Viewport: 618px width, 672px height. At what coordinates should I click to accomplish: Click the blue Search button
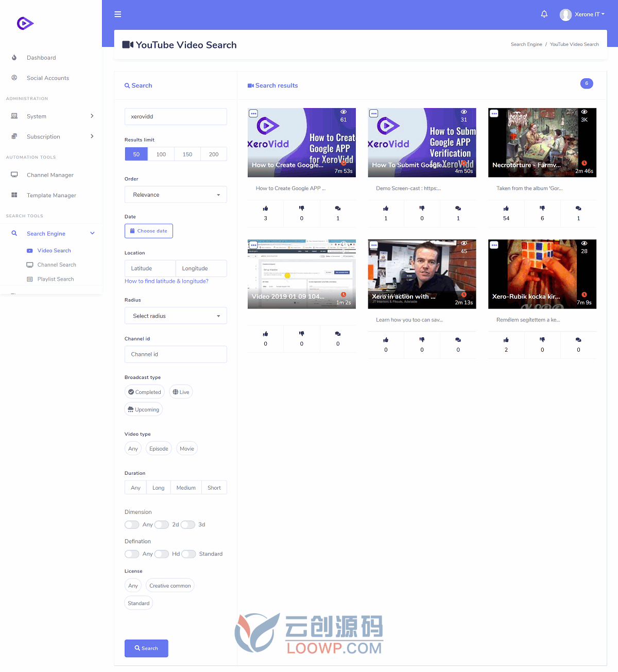[146, 648]
